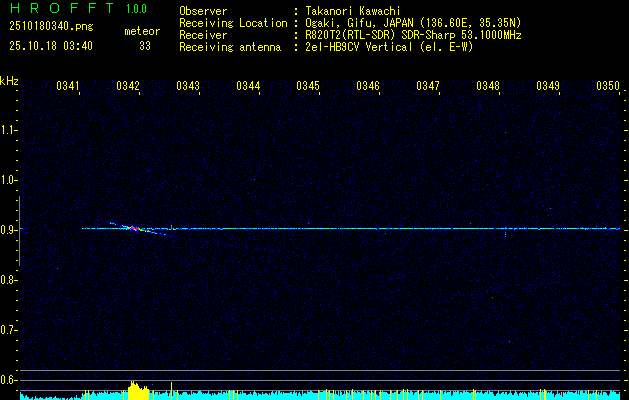Click the white spike in bottom graph
Viewport: 629px width, 400px height.
pyautogui.click(x=172, y=388)
